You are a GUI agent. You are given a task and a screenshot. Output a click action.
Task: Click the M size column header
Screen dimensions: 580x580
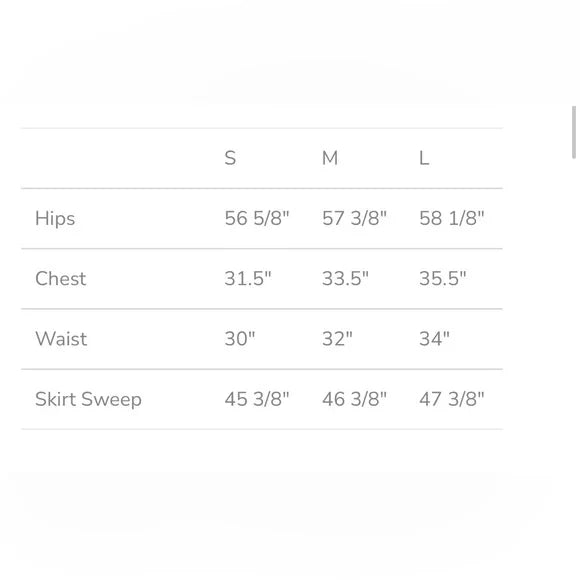click(x=330, y=158)
